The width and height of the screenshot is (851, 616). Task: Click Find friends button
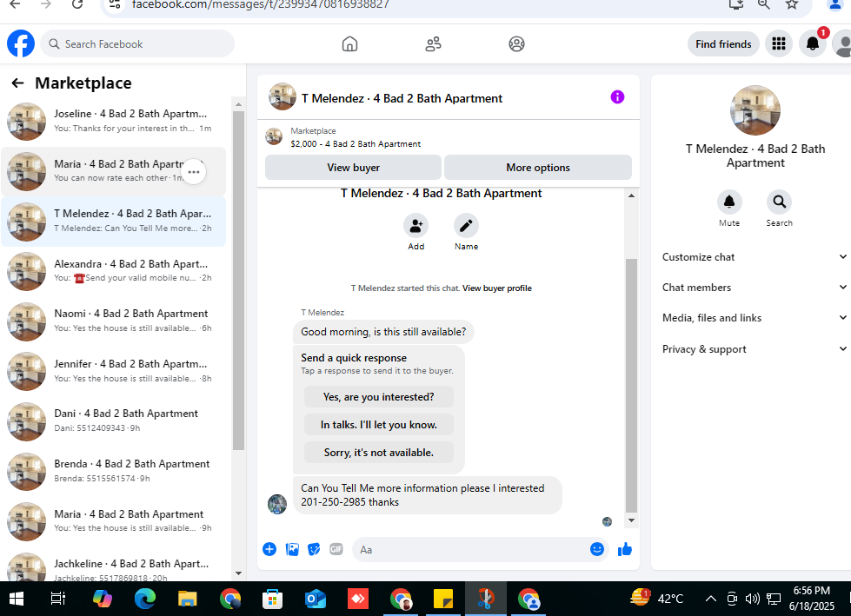point(723,44)
